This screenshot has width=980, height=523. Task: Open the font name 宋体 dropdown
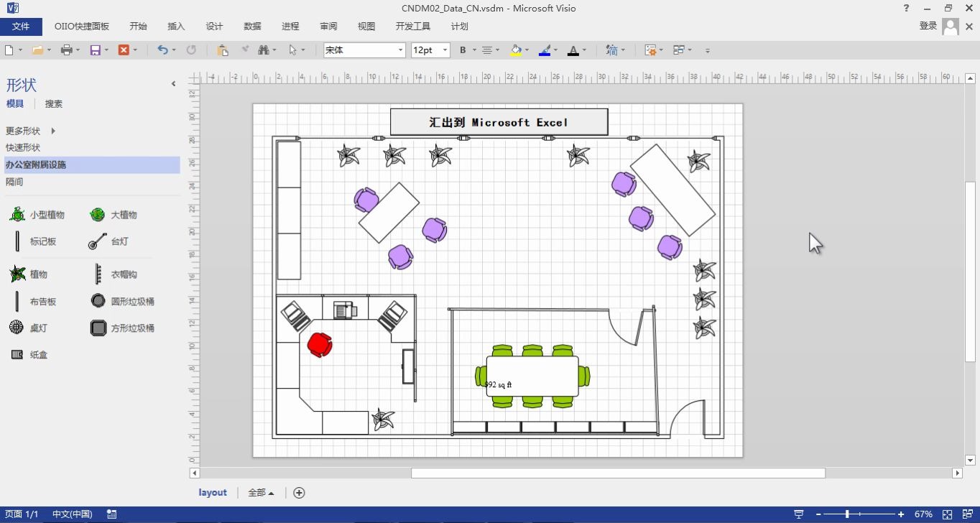point(401,50)
